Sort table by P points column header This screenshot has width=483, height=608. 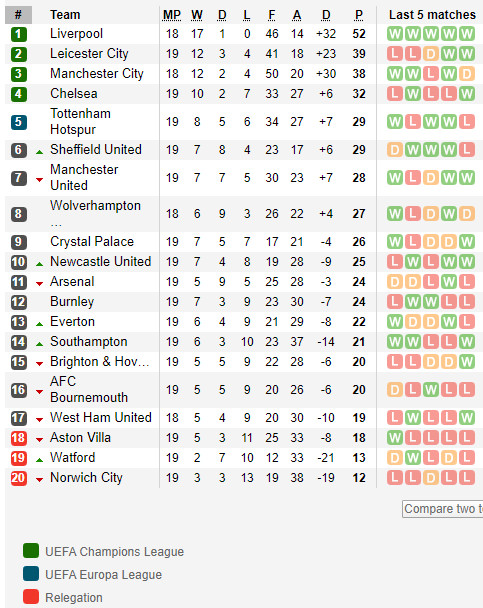click(x=359, y=15)
